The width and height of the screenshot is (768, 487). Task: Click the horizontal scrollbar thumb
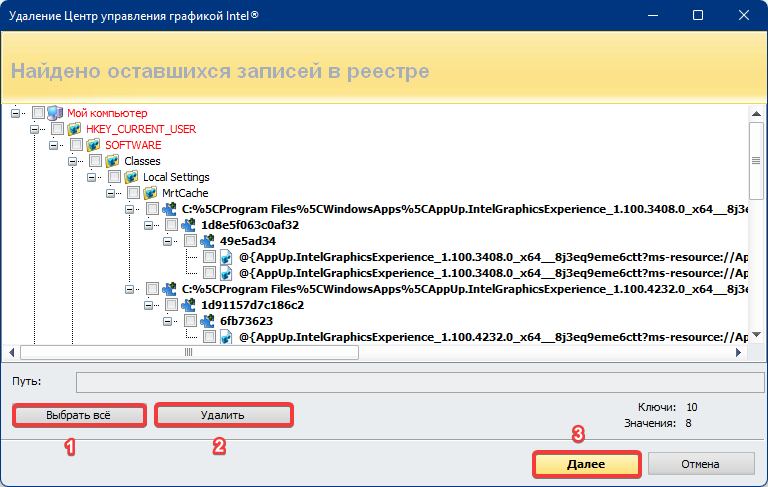click(189, 352)
